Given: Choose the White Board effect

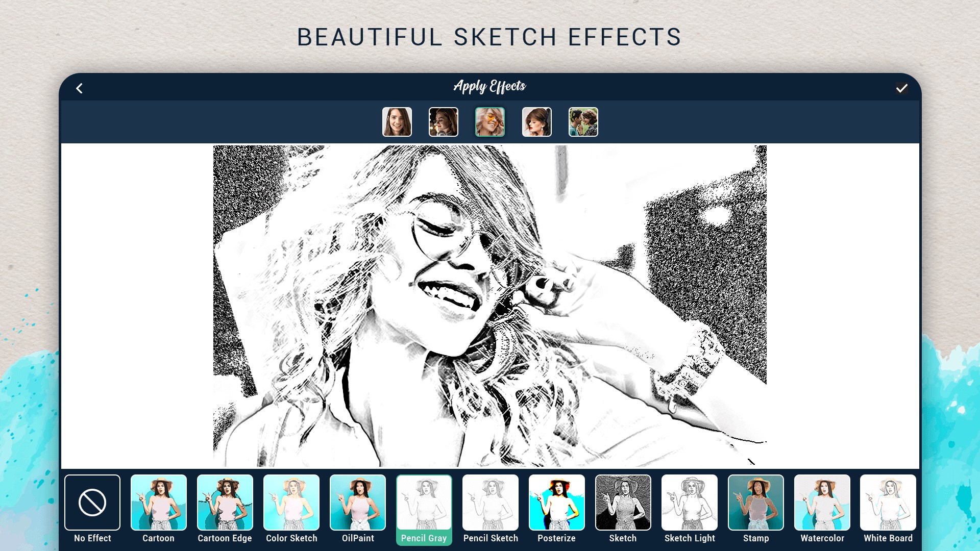Looking at the screenshot, I should point(888,503).
